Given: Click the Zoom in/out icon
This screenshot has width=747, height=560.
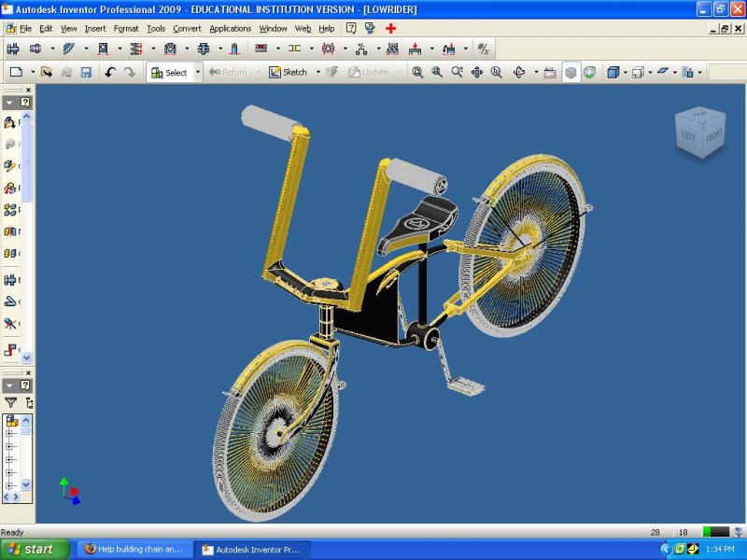Looking at the screenshot, I should (457, 73).
